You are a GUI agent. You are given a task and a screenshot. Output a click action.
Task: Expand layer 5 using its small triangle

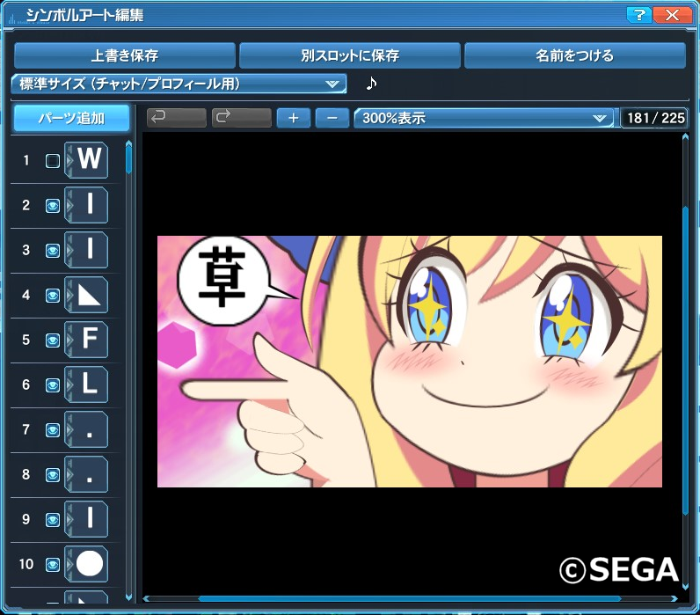69,340
